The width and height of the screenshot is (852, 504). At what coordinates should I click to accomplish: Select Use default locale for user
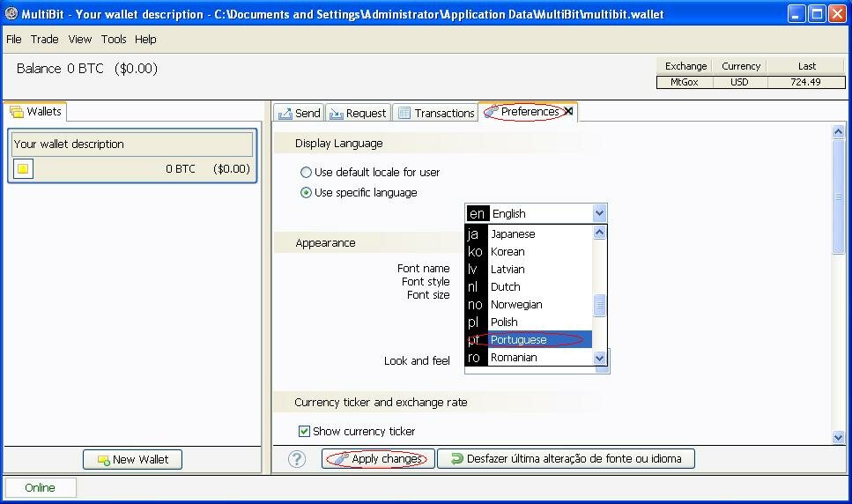306,172
